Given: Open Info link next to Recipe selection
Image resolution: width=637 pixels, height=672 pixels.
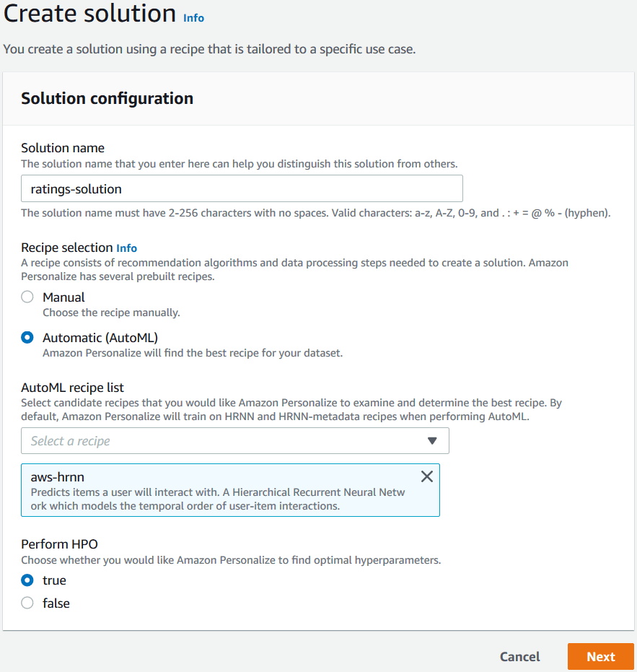Looking at the screenshot, I should (127, 248).
